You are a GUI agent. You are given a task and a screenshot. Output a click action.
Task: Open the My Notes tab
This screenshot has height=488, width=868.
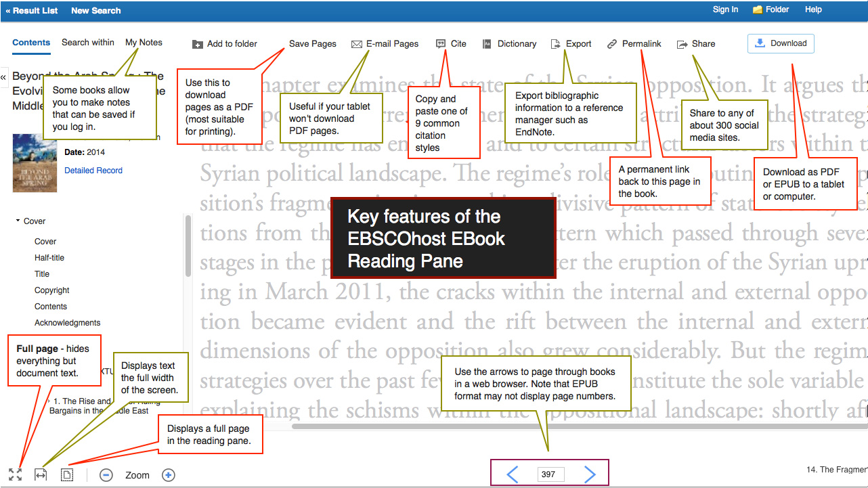(144, 42)
